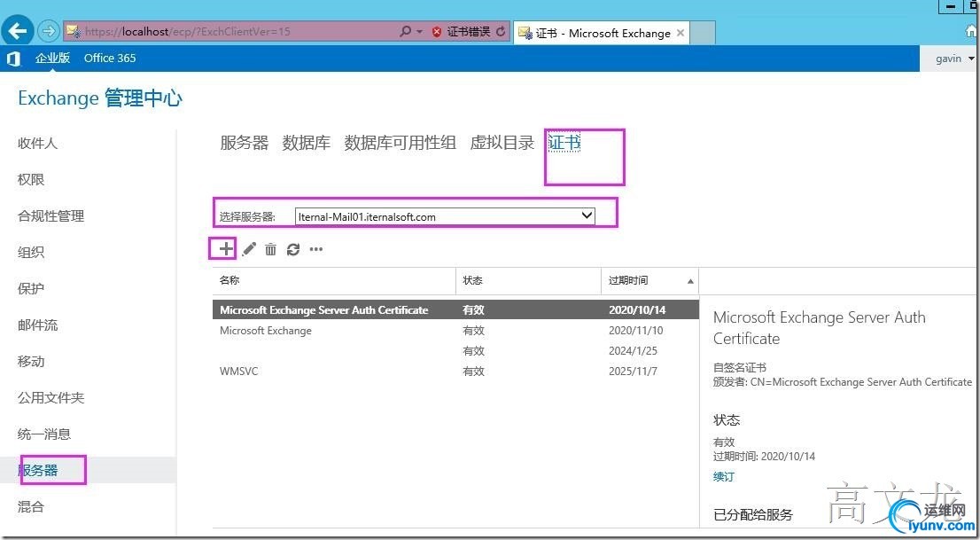980x540 pixels.
Task: Click the page refresh icon in address bar
Action: pos(501,31)
